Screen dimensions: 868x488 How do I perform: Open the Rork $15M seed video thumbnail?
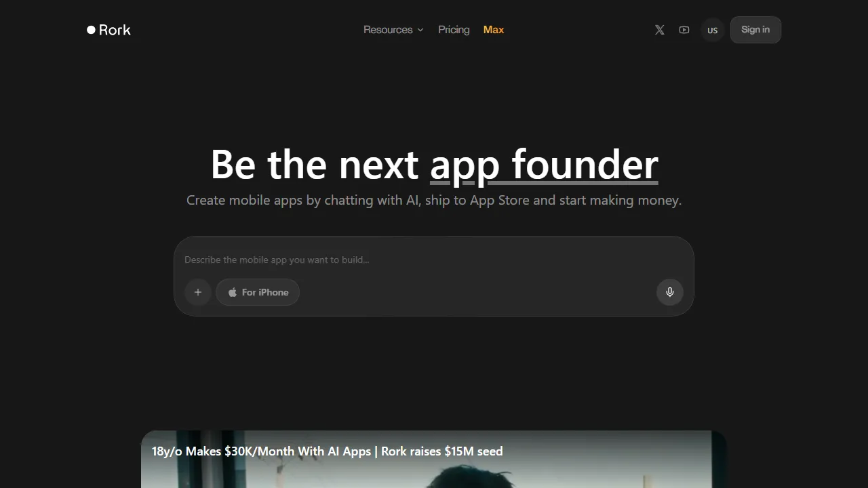(434, 460)
